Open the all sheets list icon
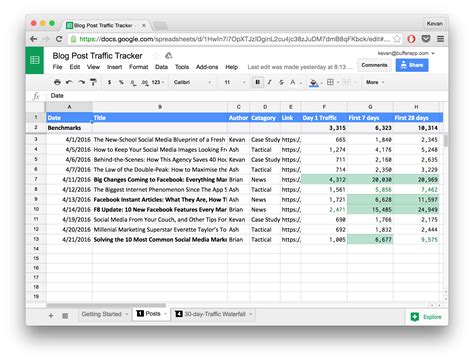This screenshot has height=362, width=474. coord(65,315)
